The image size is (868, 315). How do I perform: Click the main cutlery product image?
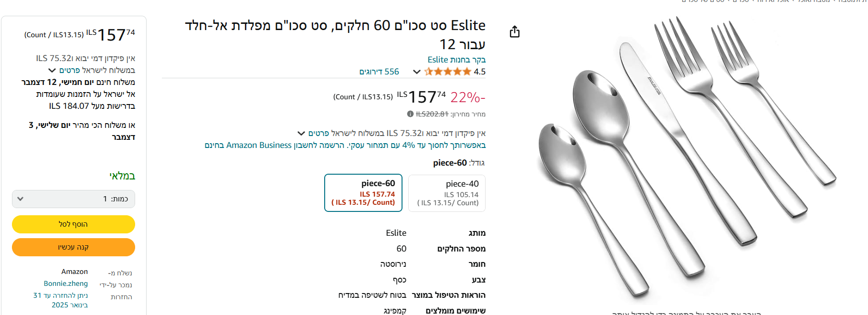coord(687,157)
